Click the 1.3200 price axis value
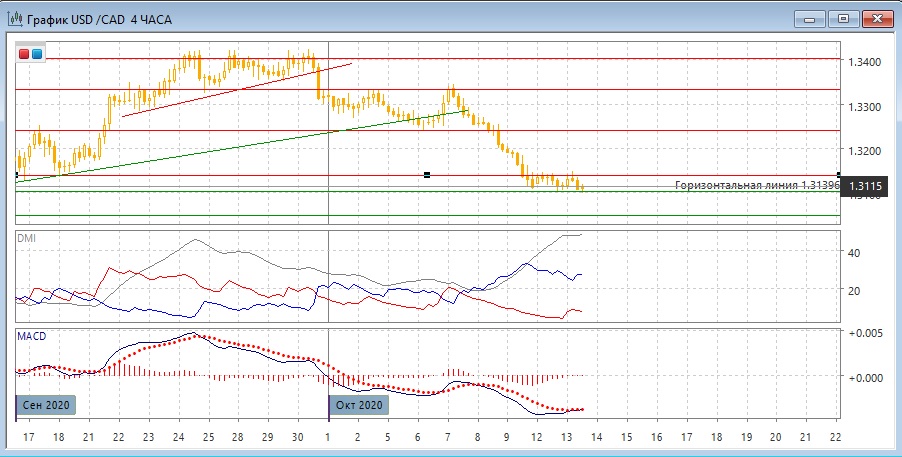The image size is (902, 457). point(864,151)
